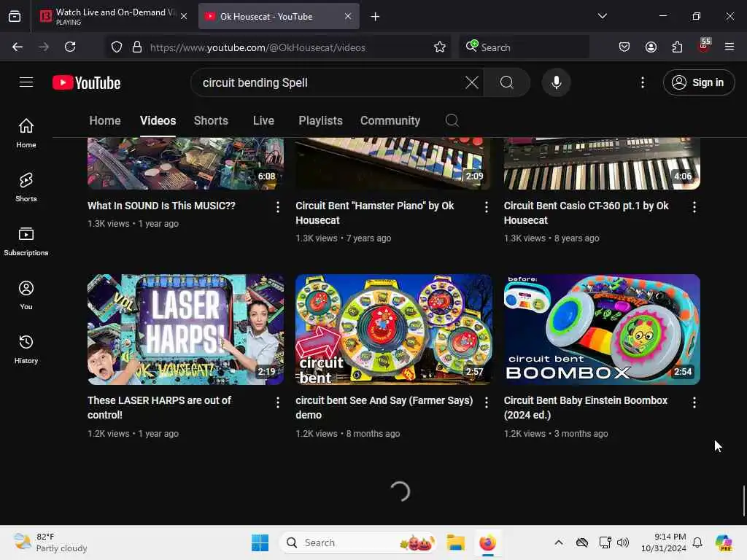Search within the channel using the magnifier icon

click(x=452, y=120)
